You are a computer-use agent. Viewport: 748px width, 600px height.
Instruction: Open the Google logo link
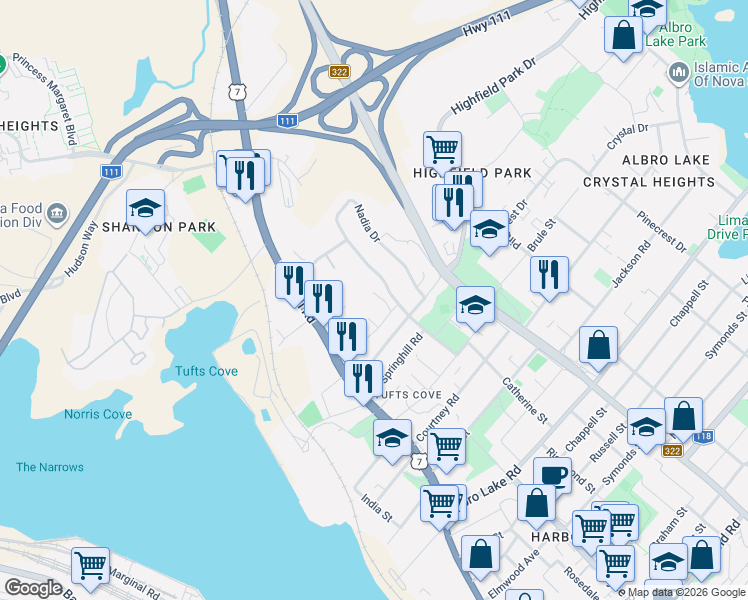[x=33, y=588]
